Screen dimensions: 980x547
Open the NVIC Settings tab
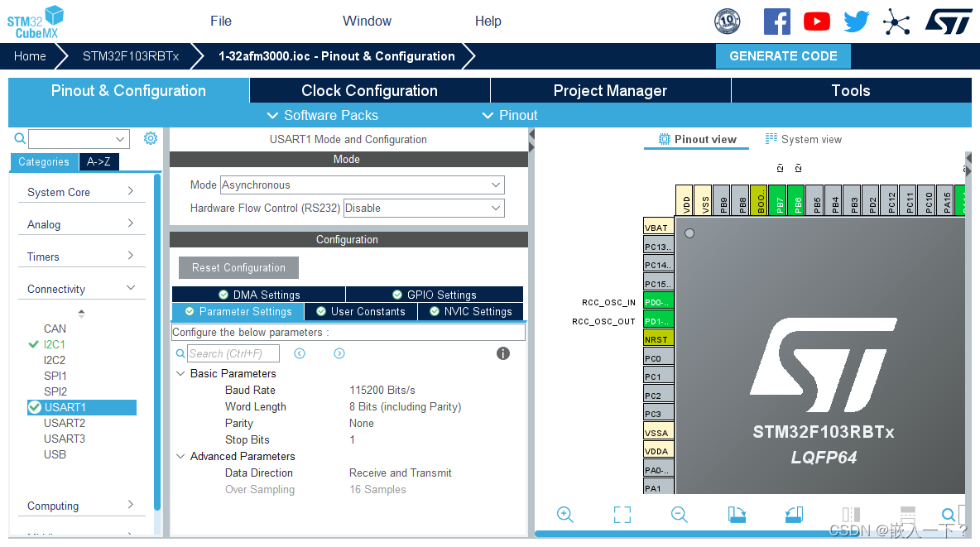(x=470, y=312)
